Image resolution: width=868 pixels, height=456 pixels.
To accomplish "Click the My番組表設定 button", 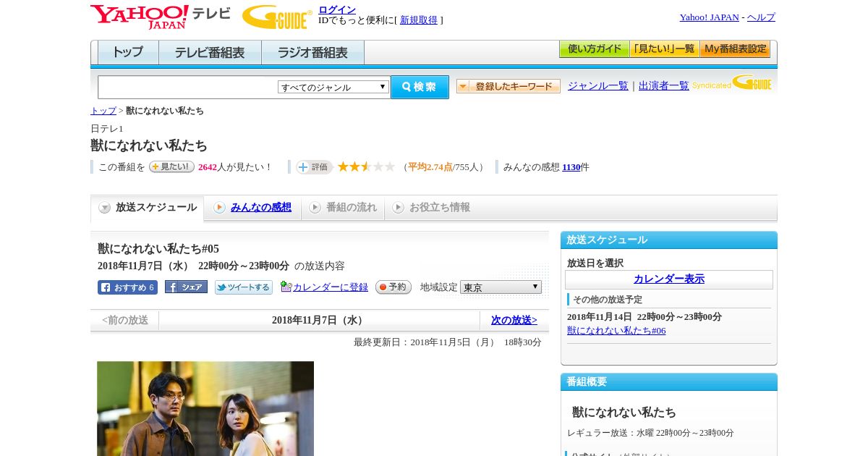I will coord(735,49).
